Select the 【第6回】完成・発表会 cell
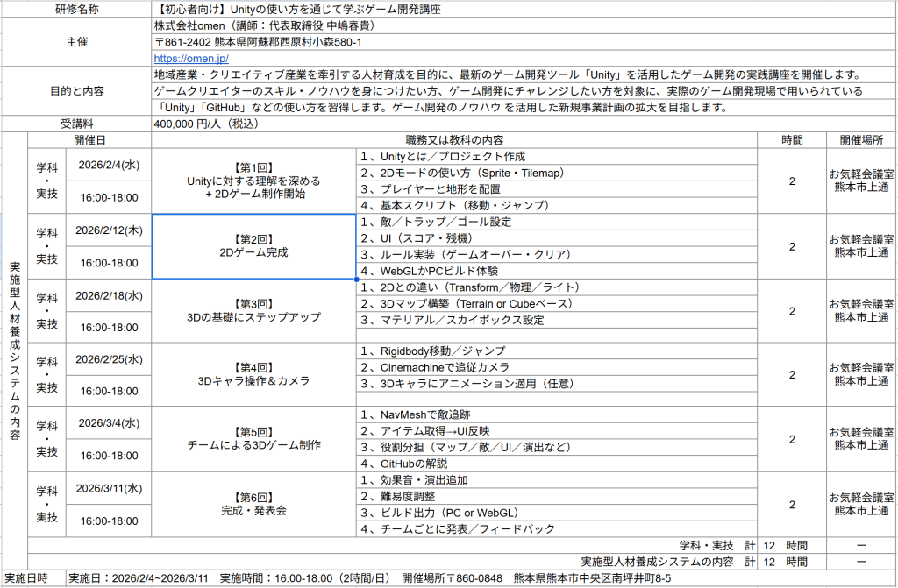This screenshot has width=898, height=588. [x=253, y=503]
